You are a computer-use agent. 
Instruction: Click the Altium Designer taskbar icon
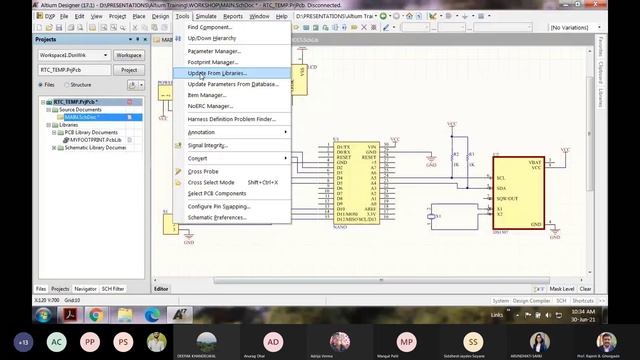(x=180, y=315)
